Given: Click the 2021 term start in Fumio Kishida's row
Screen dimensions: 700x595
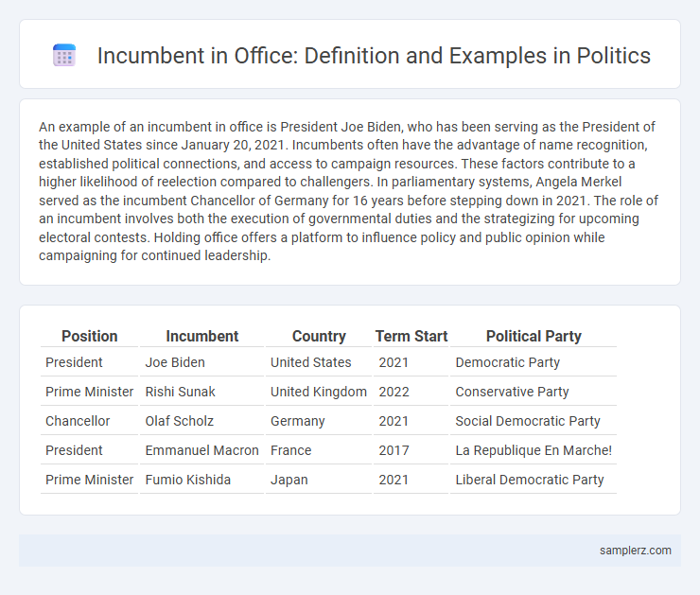Looking at the screenshot, I should click(411, 480).
